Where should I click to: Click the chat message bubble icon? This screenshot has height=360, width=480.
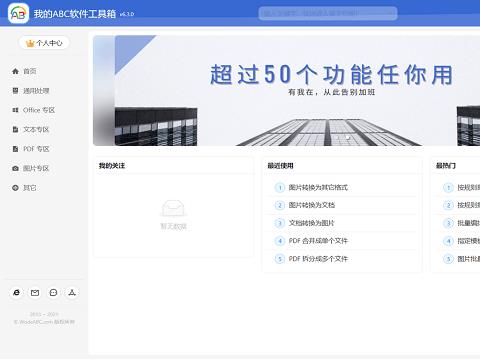(x=53, y=293)
